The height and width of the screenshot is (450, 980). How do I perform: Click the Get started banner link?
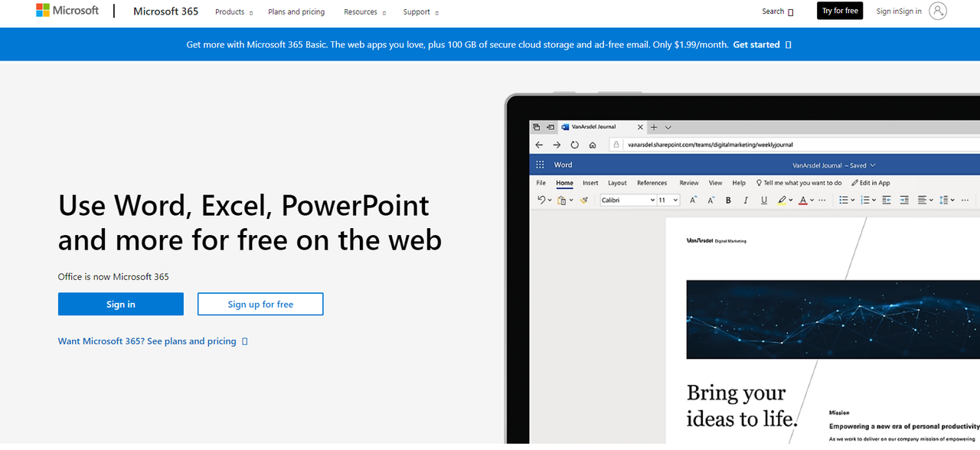[x=762, y=44]
